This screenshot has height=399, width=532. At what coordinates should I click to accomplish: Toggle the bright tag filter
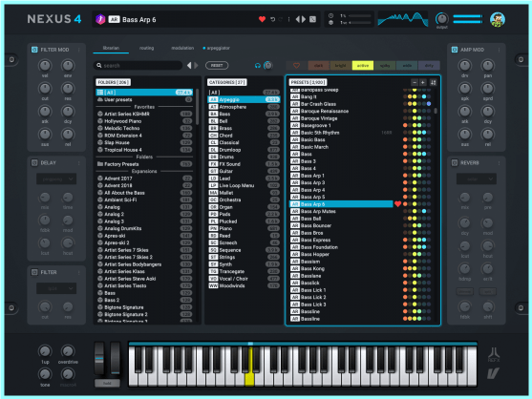340,66
